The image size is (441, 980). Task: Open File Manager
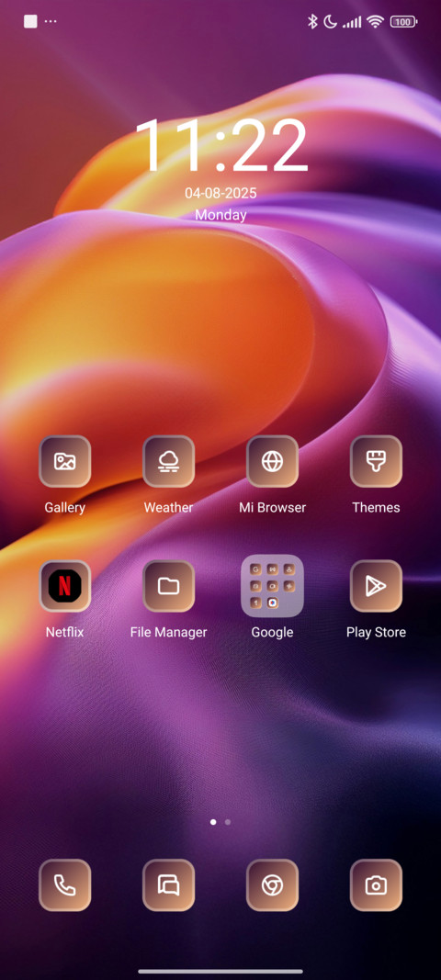pyautogui.click(x=168, y=586)
